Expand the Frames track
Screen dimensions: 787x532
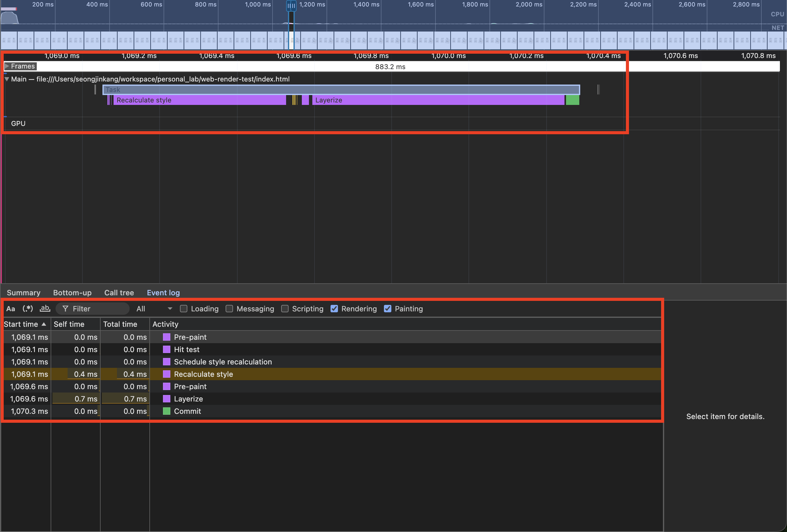pyautogui.click(x=7, y=66)
